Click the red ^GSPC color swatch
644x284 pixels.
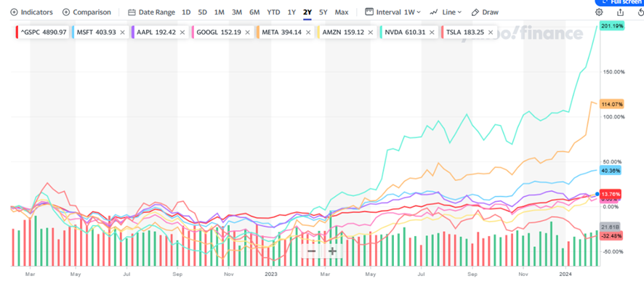(16, 32)
